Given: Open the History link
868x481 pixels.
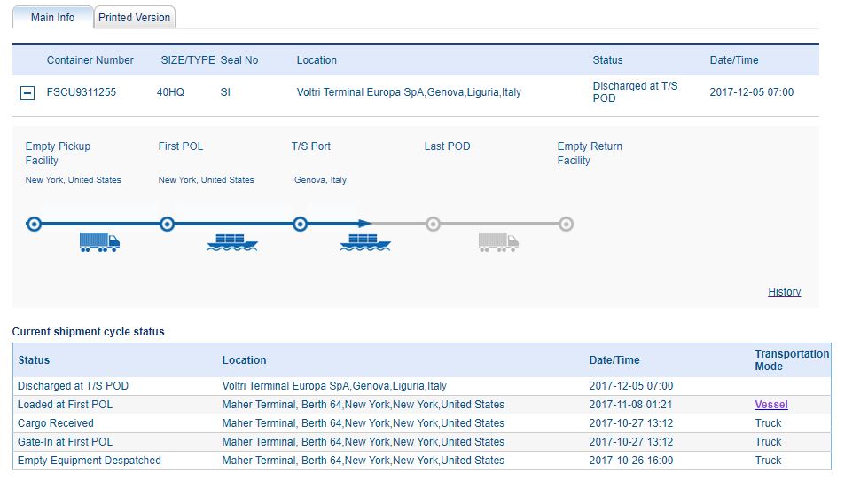Looking at the screenshot, I should pyautogui.click(x=784, y=292).
